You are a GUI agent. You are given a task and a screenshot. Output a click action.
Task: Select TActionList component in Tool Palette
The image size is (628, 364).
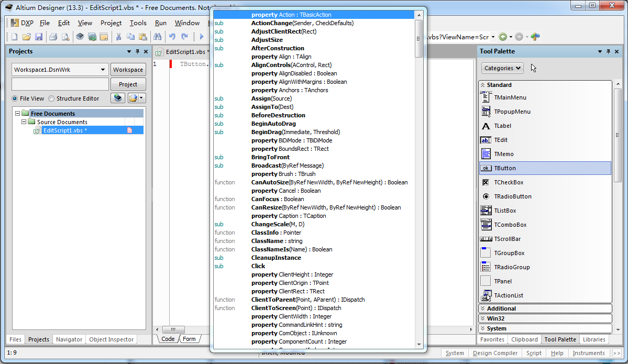point(545,295)
